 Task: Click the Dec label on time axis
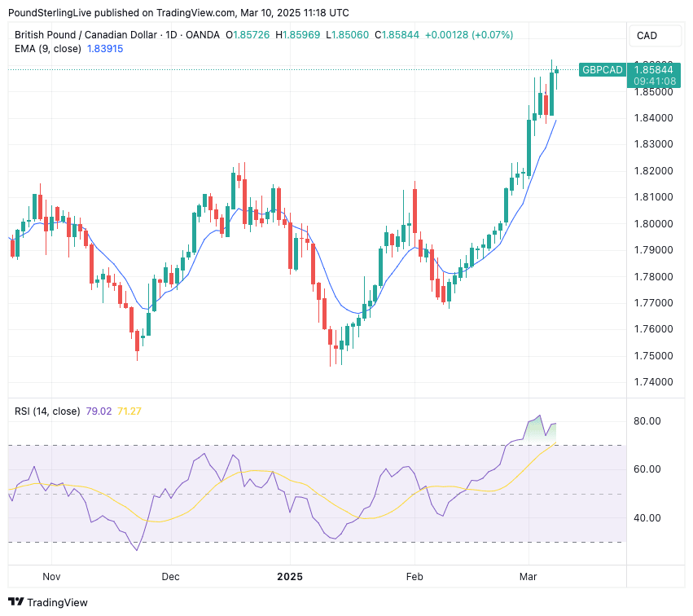(x=170, y=577)
